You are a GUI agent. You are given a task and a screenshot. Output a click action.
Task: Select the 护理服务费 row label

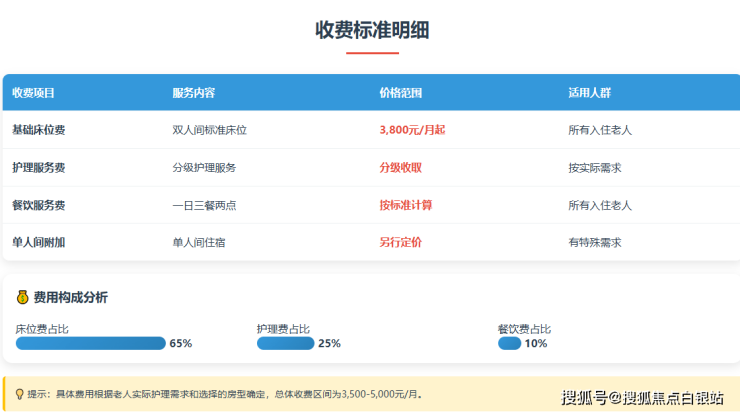39,167
